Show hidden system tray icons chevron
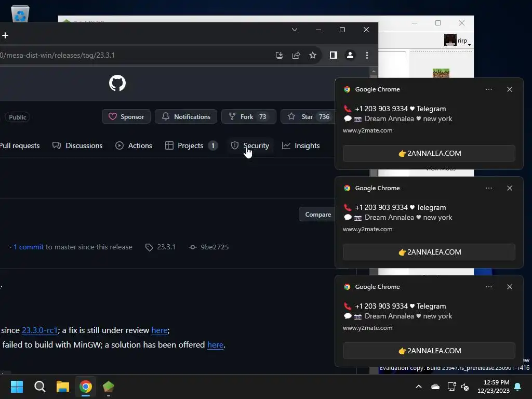This screenshot has width=532, height=399. pos(419,387)
